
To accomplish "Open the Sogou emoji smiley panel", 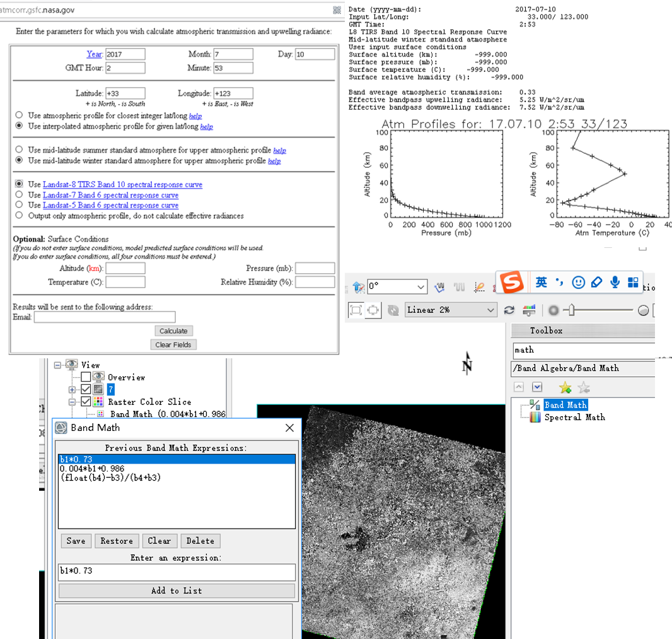I will (578, 282).
